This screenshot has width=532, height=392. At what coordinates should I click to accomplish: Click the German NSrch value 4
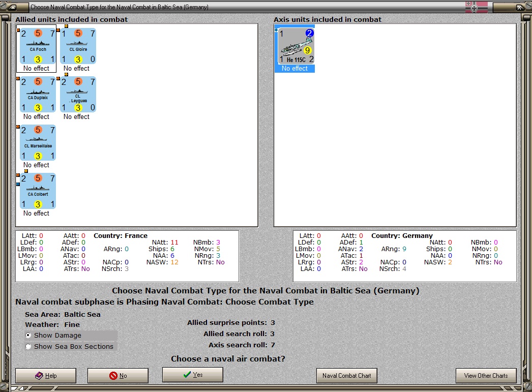404,269
